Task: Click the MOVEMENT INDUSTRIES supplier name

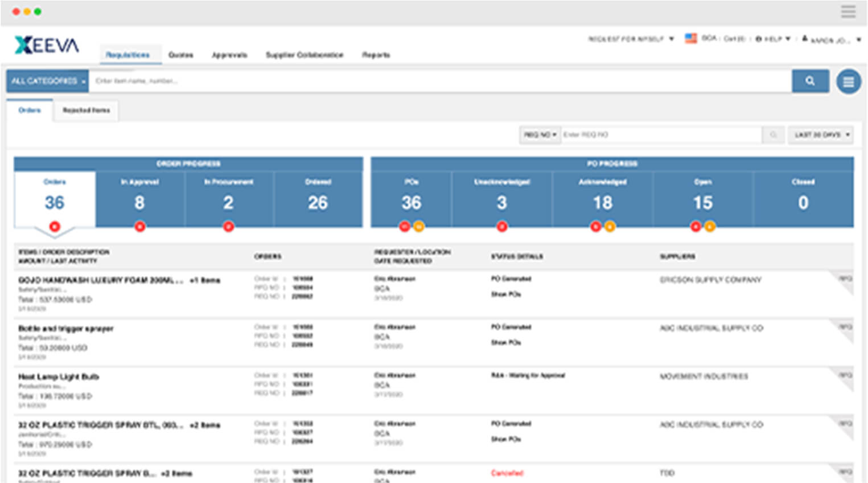Action: tap(704, 376)
